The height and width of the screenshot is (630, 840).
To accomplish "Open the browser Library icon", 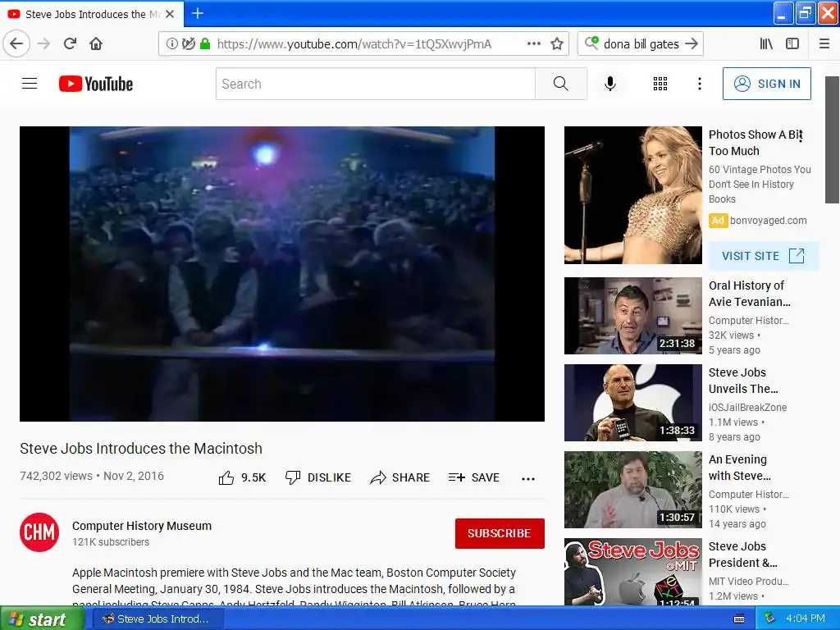I will pyautogui.click(x=766, y=43).
